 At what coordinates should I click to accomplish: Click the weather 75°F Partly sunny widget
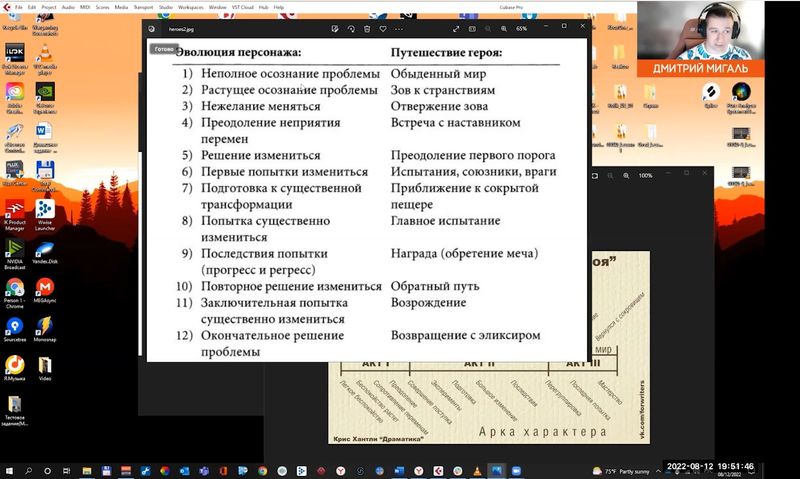(x=622, y=471)
